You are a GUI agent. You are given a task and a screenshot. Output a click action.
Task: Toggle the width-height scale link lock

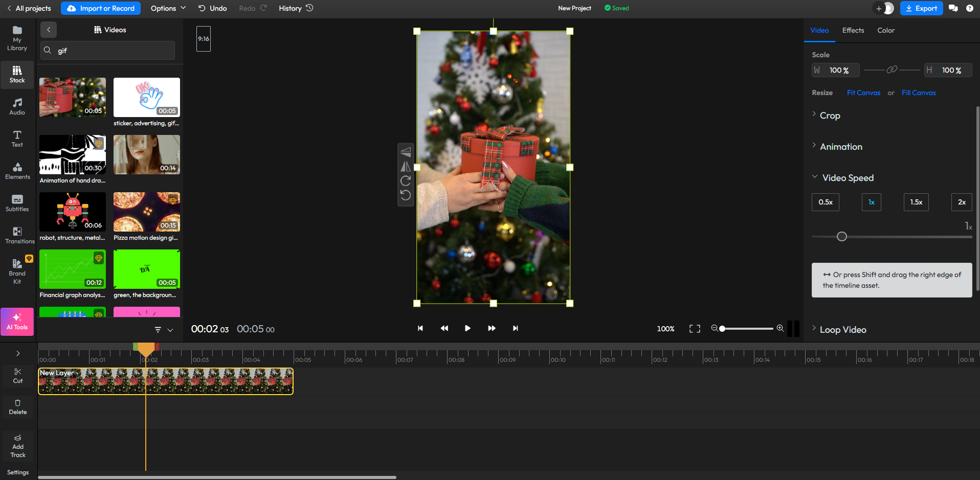pos(892,70)
